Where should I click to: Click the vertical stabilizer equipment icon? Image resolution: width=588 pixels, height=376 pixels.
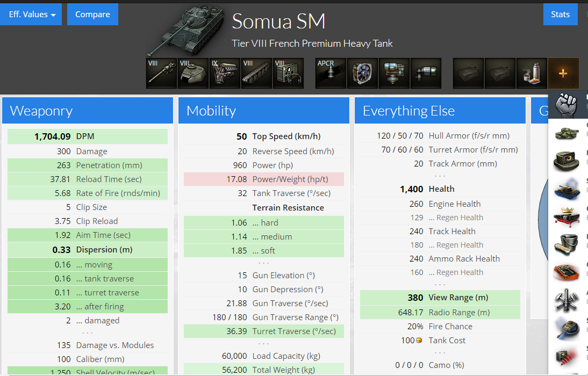pos(394,73)
